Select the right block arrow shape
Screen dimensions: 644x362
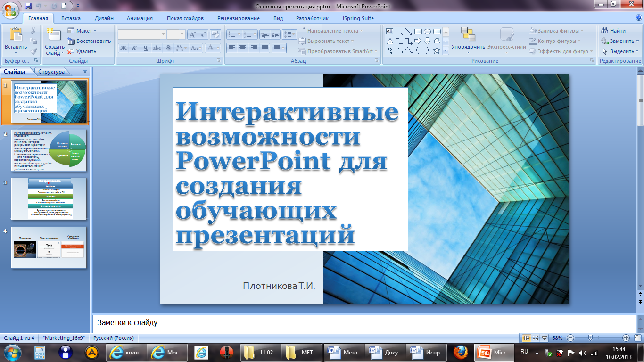pyautogui.click(x=418, y=41)
